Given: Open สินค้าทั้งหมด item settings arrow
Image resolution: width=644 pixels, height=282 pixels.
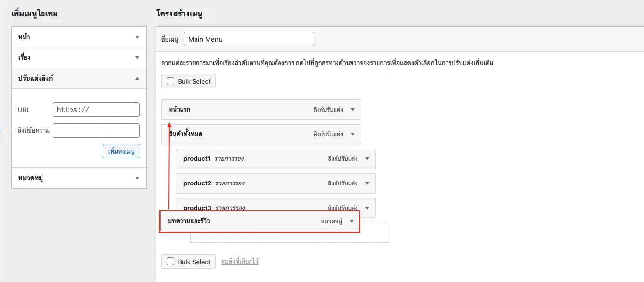Looking at the screenshot, I should point(353,134).
